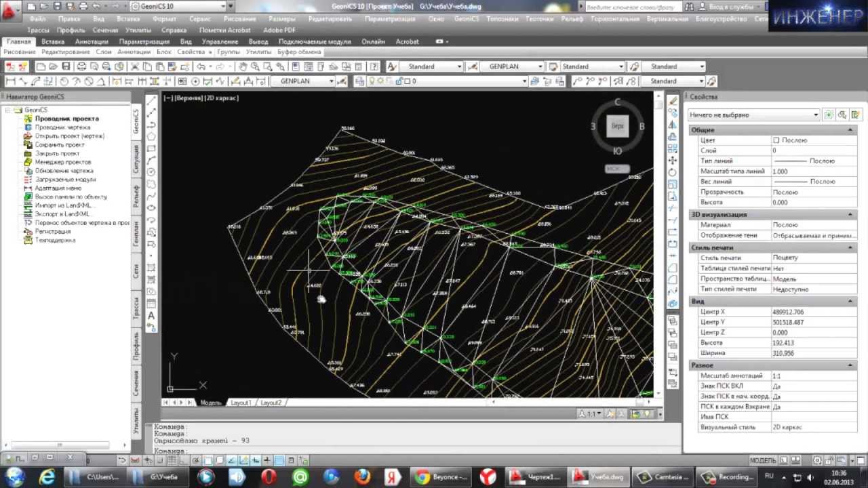
Task: Click the Help question mark toolbar icon
Action: (x=374, y=66)
